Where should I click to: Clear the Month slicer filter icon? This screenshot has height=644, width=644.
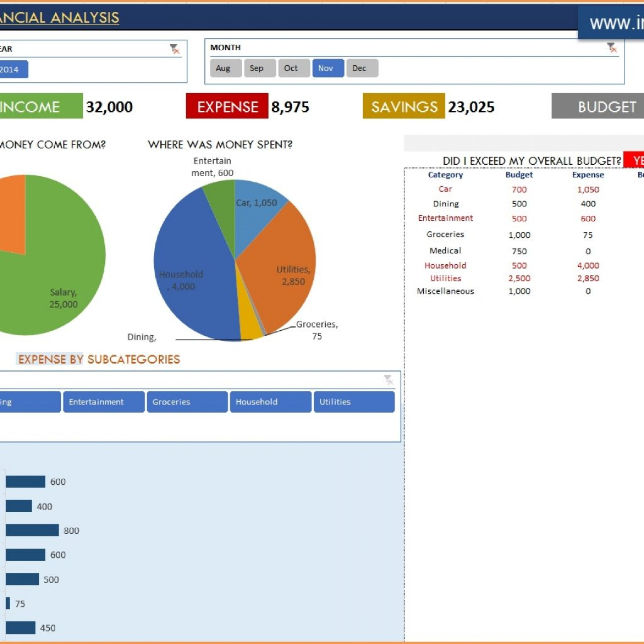(612, 48)
